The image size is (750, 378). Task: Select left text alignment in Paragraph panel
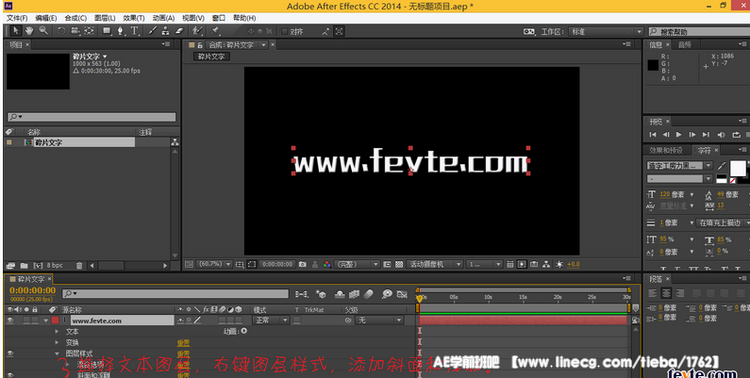653,293
